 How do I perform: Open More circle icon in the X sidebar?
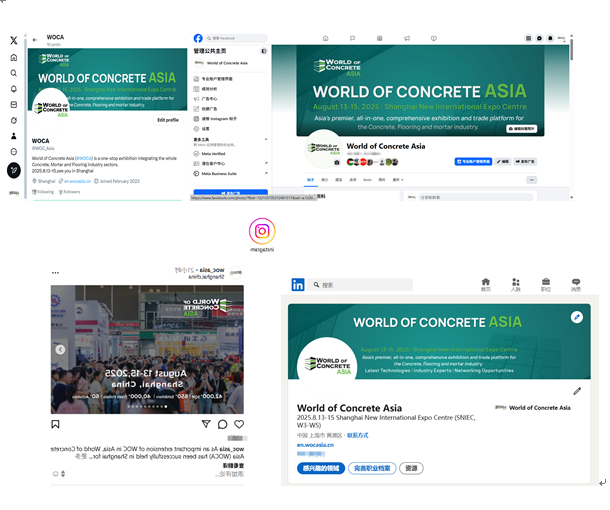click(14, 152)
